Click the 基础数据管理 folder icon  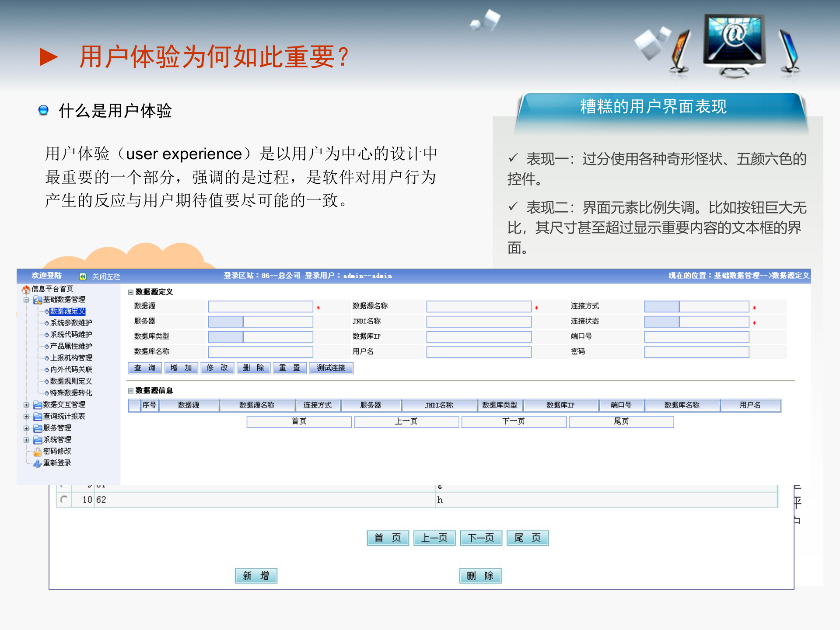coord(38,300)
